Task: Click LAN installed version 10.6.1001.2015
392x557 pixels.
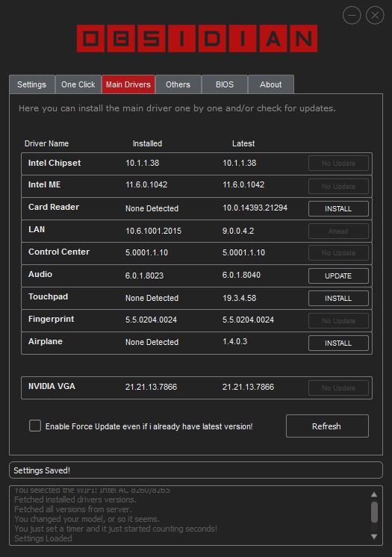Action: [x=153, y=231]
